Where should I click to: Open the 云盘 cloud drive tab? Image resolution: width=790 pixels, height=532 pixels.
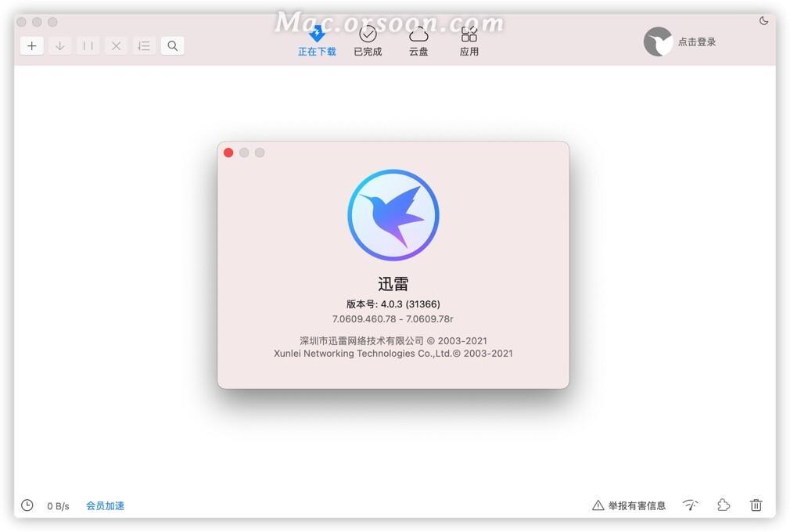point(418,41)
